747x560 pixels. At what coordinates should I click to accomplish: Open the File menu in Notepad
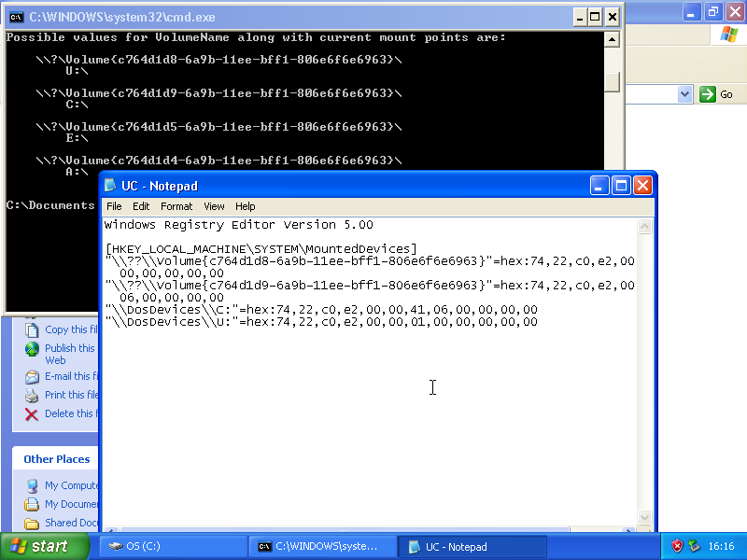pos(114,206)
